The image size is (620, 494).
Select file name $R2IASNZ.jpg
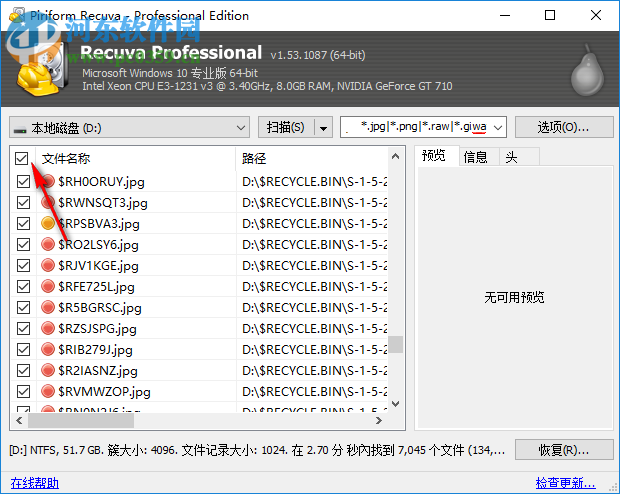pos(98,371)
